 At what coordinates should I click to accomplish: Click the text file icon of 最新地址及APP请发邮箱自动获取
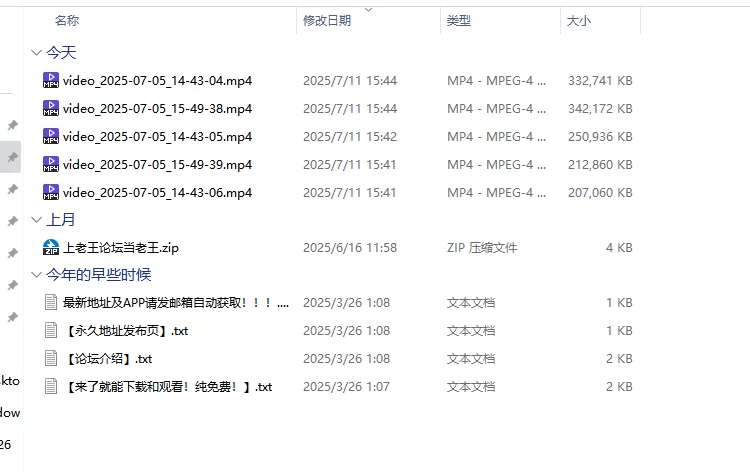pos(51,303)
